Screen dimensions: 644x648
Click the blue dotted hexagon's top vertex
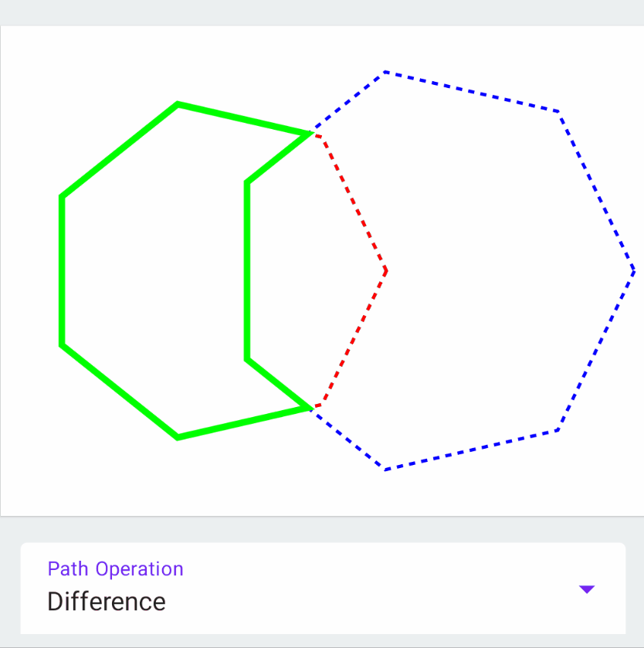click(385, 72)
